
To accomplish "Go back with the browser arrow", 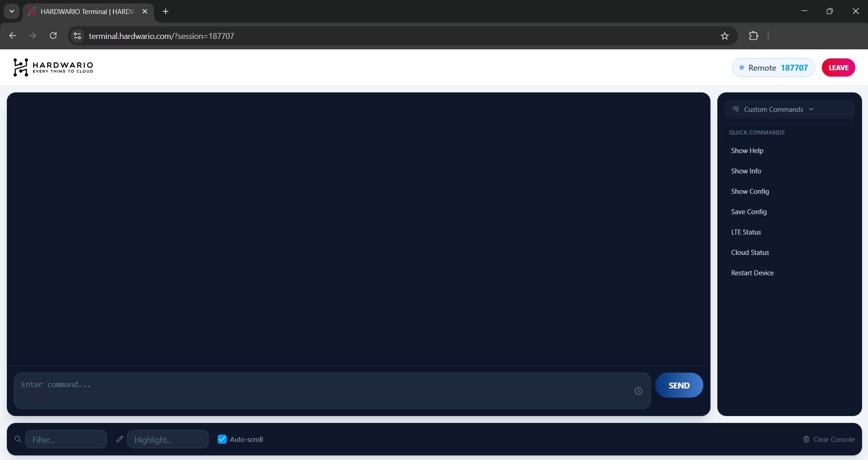I will pyautogui.click(x=13, y=36).
